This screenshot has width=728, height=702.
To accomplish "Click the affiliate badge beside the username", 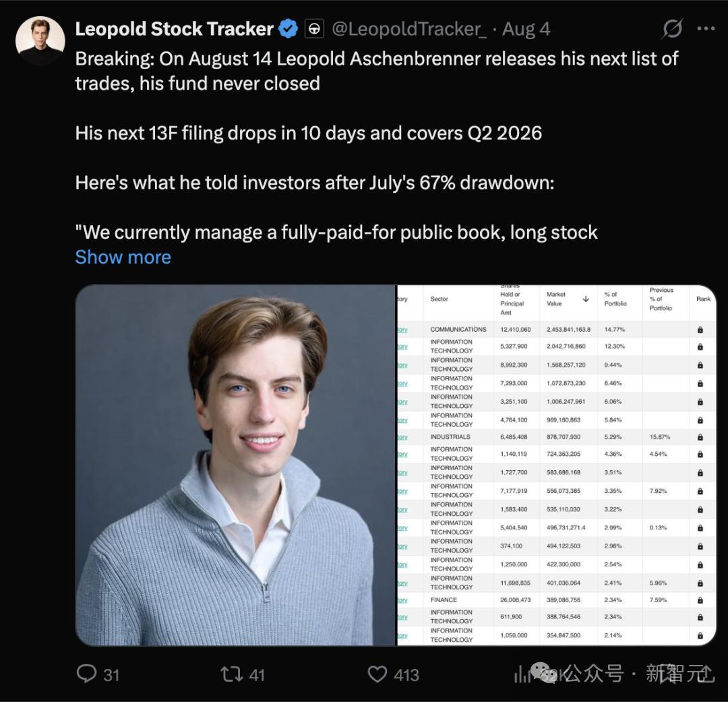I will pos(314,29).
